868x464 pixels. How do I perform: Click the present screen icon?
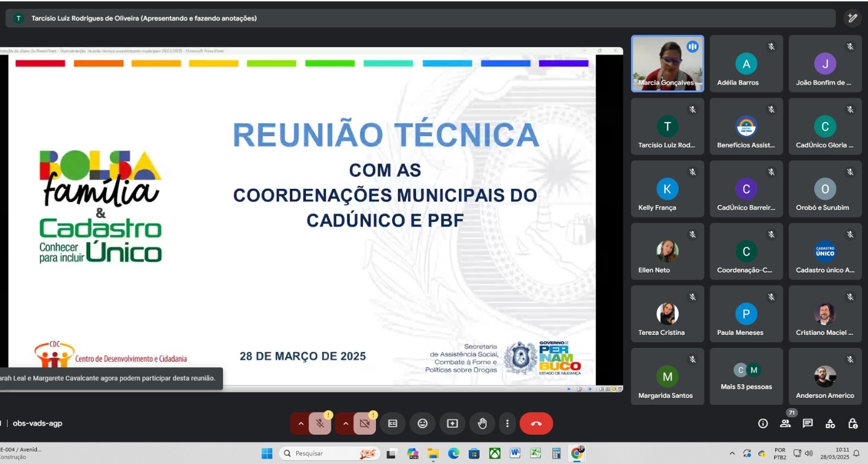click(x=452, y=424)
